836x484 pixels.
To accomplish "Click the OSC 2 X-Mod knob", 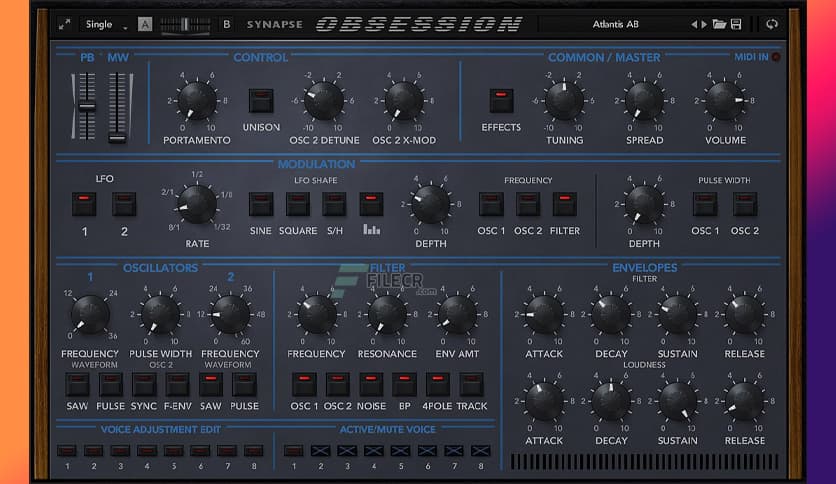I will tap(404, 100).
